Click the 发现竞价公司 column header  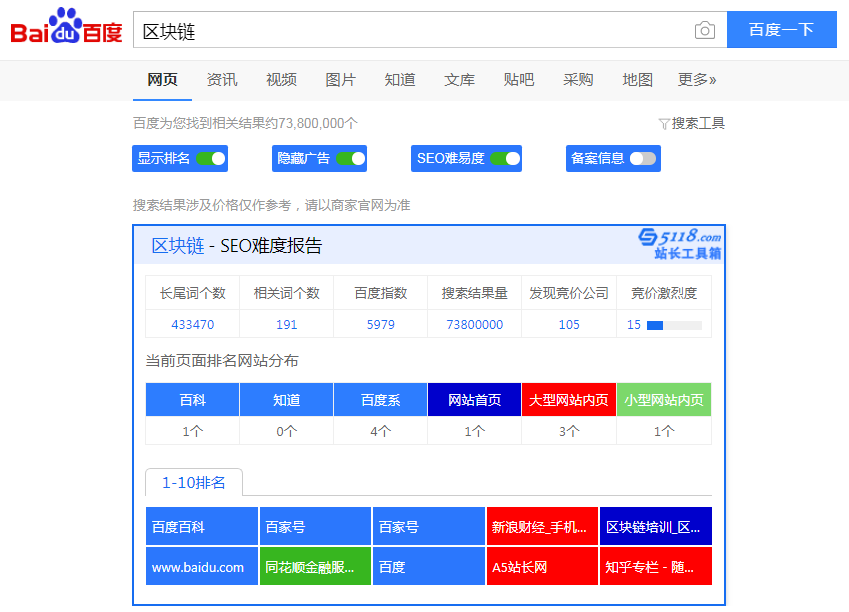click(x=569, y=293)
